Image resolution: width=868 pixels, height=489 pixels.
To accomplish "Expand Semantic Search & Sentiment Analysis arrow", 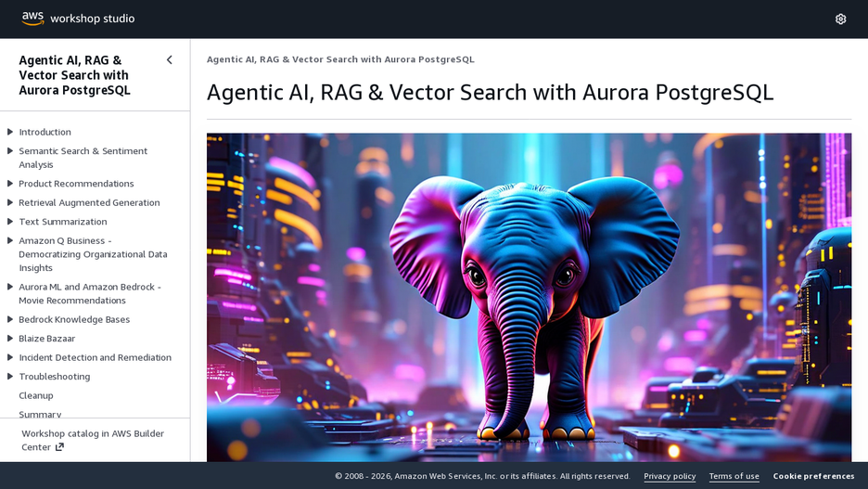I will [x=10, y=150].
